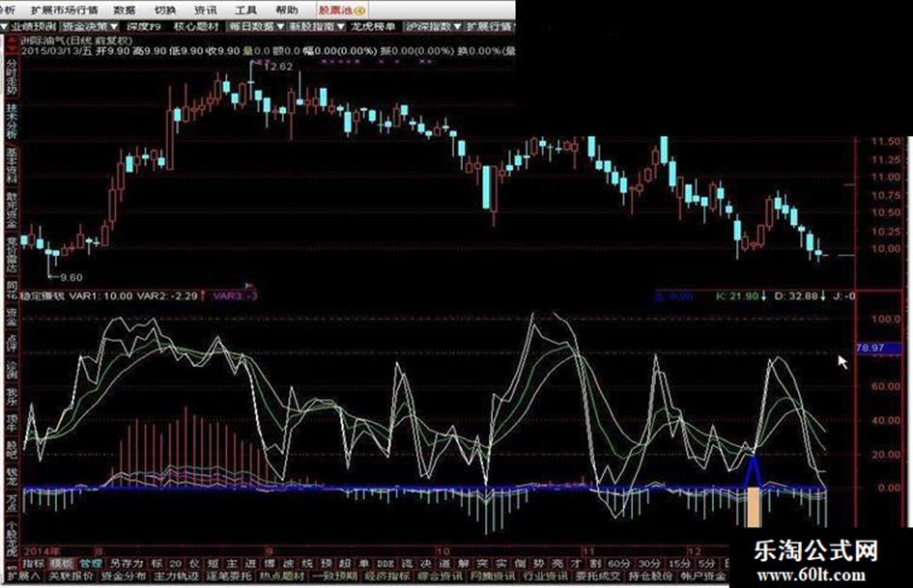Expand the 沪深指数 dropdown
The height and width of the screenshot is (588, 913).
(434, 26)
